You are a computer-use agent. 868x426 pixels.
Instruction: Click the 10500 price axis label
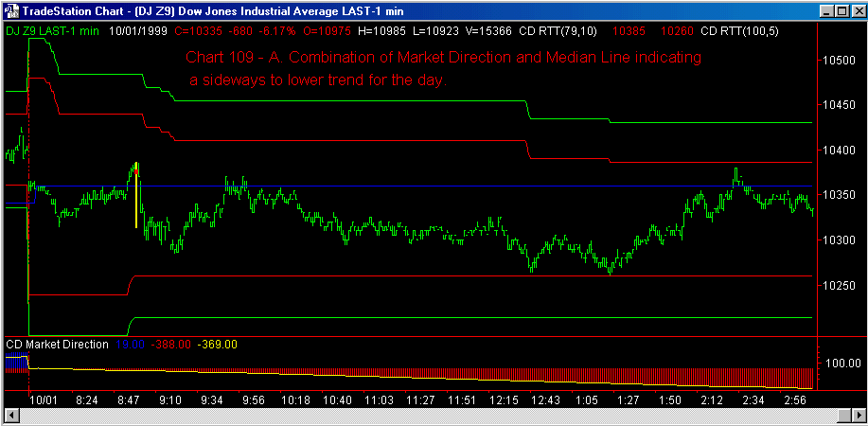click(x=839, y=61)
